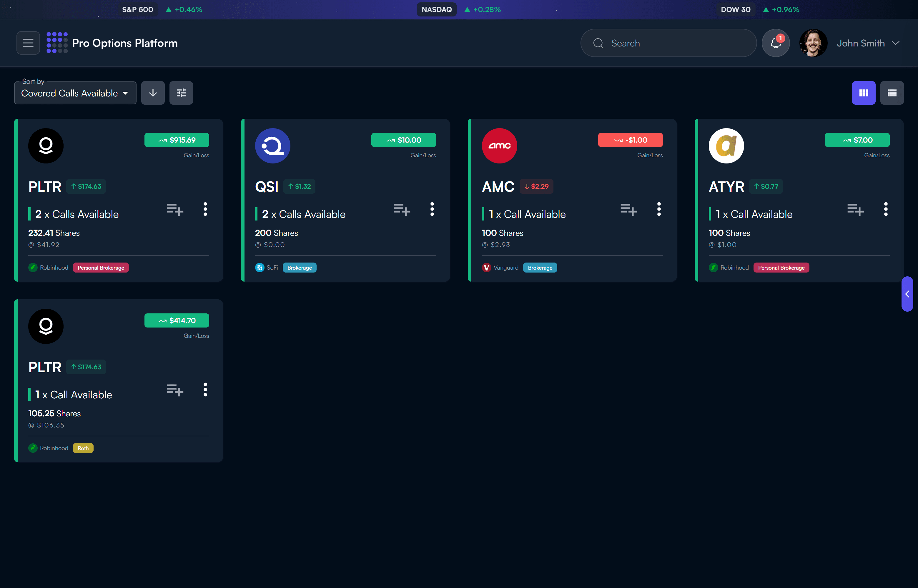This screenshot has height=588, width=918.
Task: Open the hamburger navigation menu
Action: coord(28,43)
